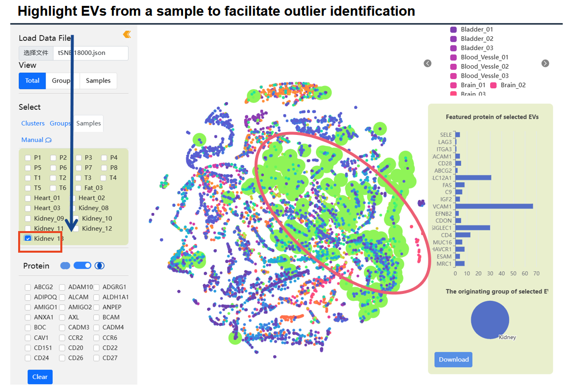Go to previous legend page arrow
The image size is (574, 392).
click(x=428, y=63)
